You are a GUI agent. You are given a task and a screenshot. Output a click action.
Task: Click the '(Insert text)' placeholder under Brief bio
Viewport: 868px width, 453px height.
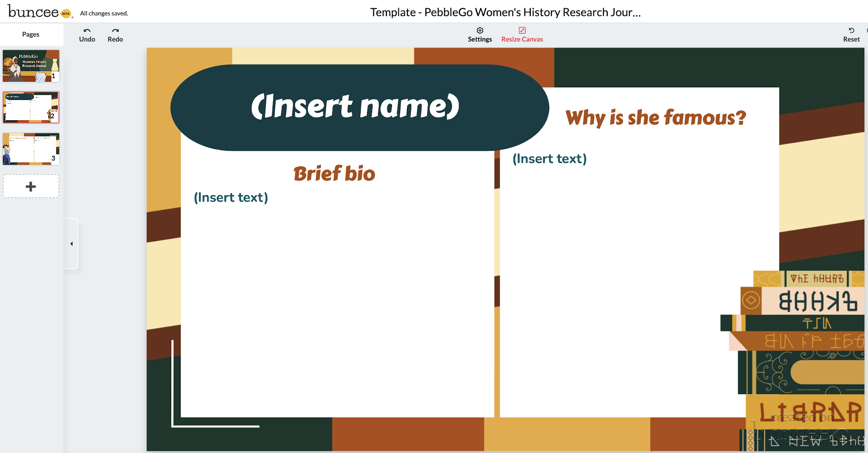(x=231, y=197)
